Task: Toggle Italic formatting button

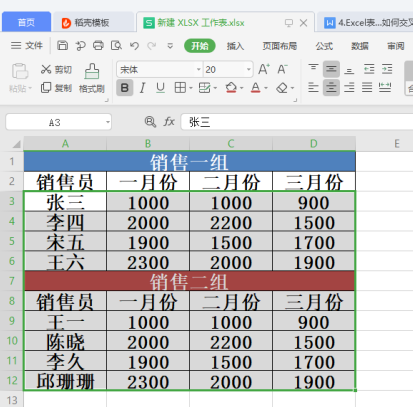Action: point(143,88)
